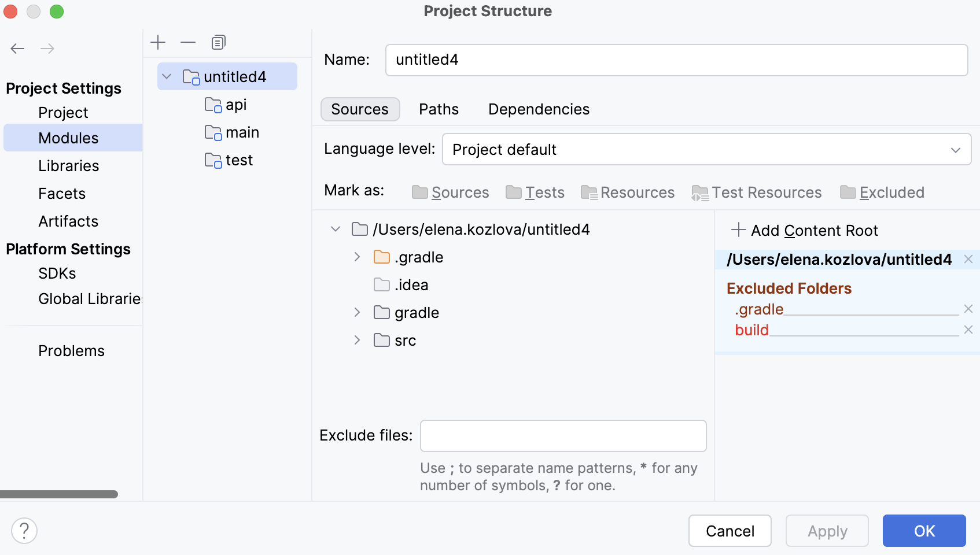Click the main module folder icon
980x555 pixels.
[x=213, y=132]
